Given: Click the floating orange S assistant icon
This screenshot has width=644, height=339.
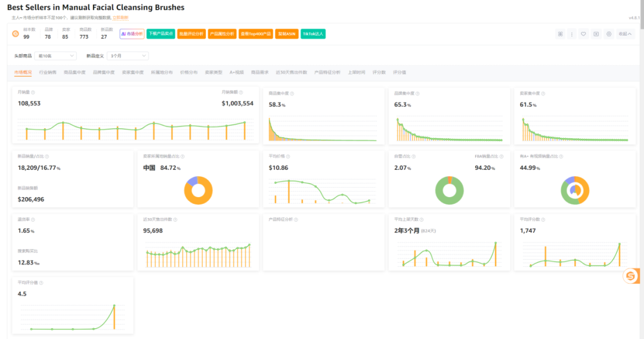Looking at the screenshot, I should point(631,276).
